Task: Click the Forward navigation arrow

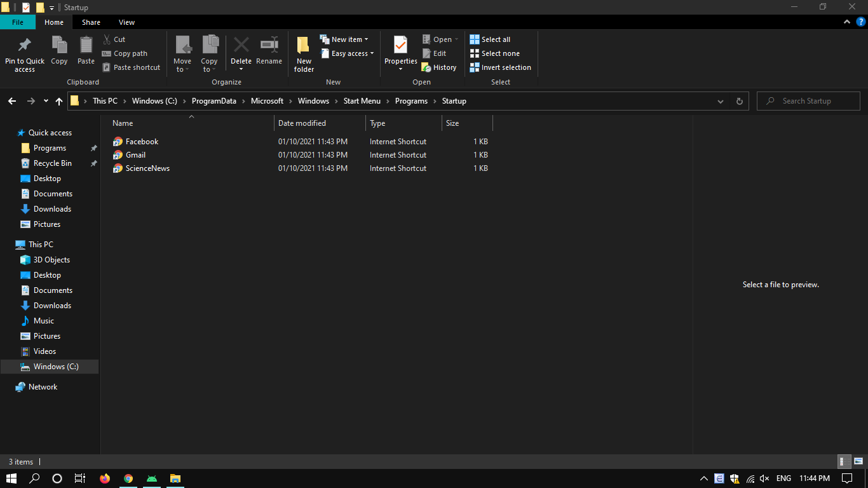Action: coord(31,101)
